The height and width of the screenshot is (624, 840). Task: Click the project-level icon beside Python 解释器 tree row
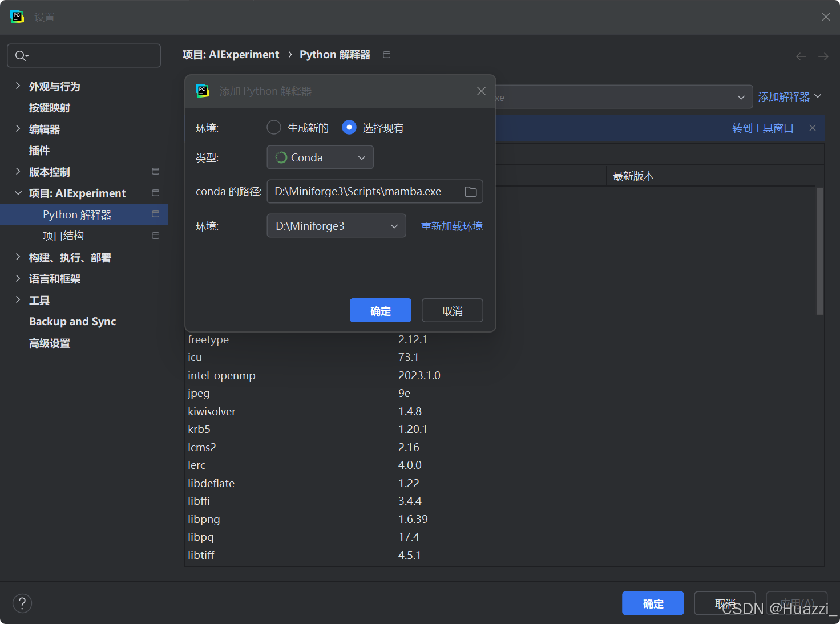click(x=155, y=214)
